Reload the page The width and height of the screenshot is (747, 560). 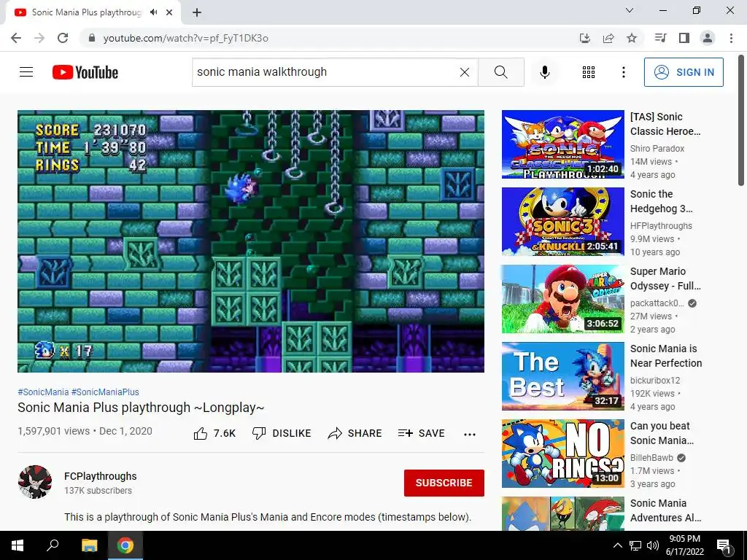pyautogui.click(x=63, y=38)
